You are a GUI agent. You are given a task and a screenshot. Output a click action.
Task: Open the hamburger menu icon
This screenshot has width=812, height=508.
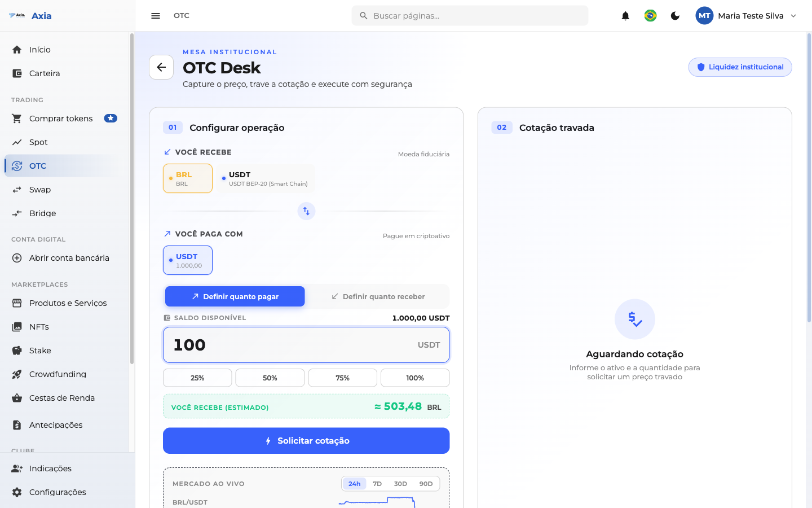coord(156,16)
